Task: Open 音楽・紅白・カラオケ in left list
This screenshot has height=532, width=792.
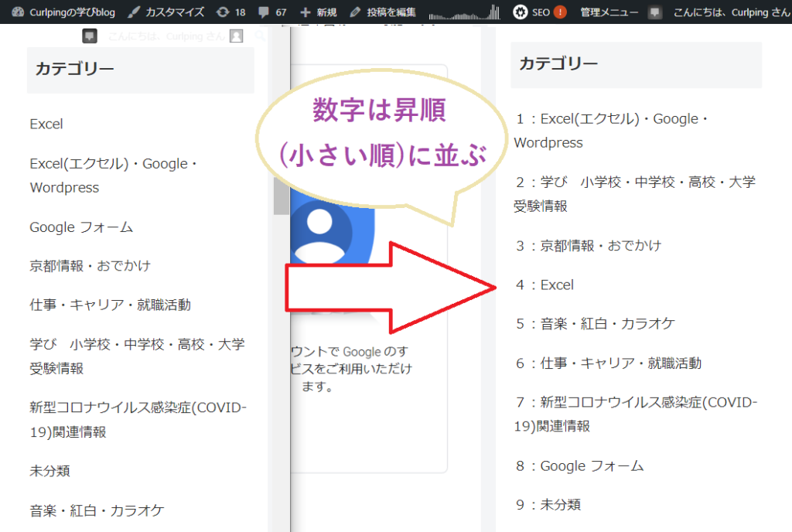Action: (97, 510)
